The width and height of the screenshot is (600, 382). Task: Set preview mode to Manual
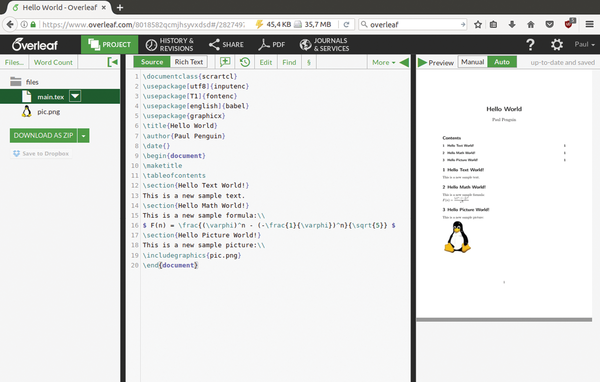click(473, 62)
